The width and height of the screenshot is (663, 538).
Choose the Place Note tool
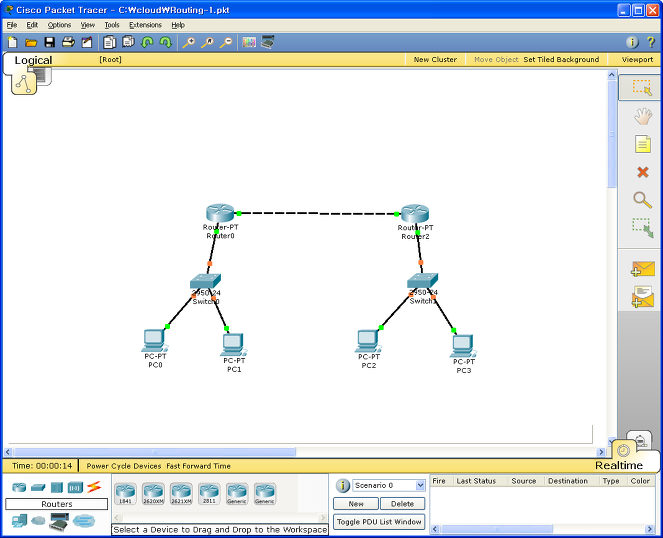tap(643, 144)
